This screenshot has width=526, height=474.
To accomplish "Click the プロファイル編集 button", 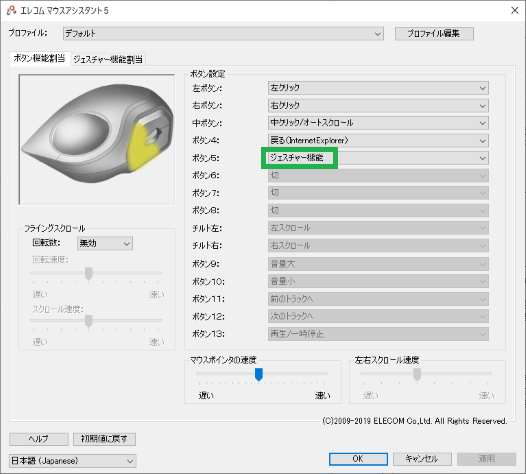I will point(434,34).
